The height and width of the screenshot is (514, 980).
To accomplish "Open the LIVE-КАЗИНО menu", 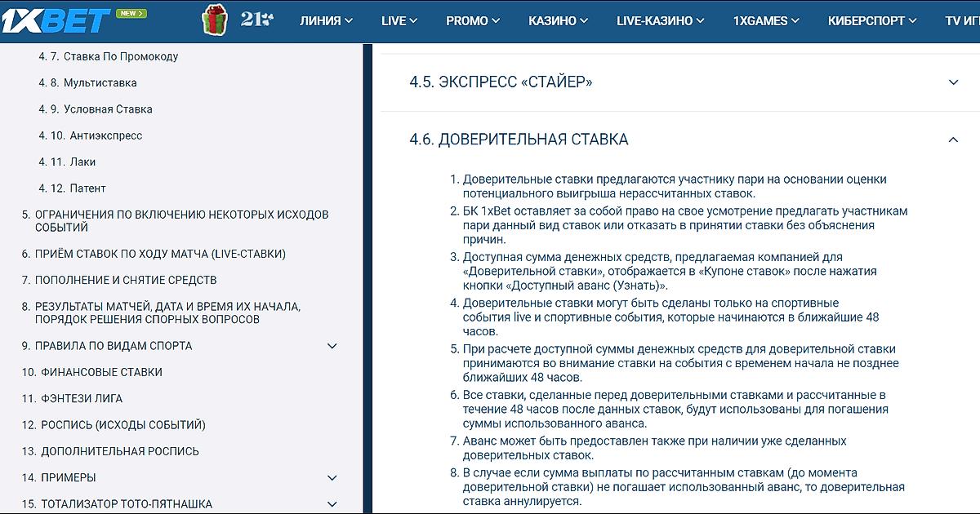I will [x=661, y=21].
